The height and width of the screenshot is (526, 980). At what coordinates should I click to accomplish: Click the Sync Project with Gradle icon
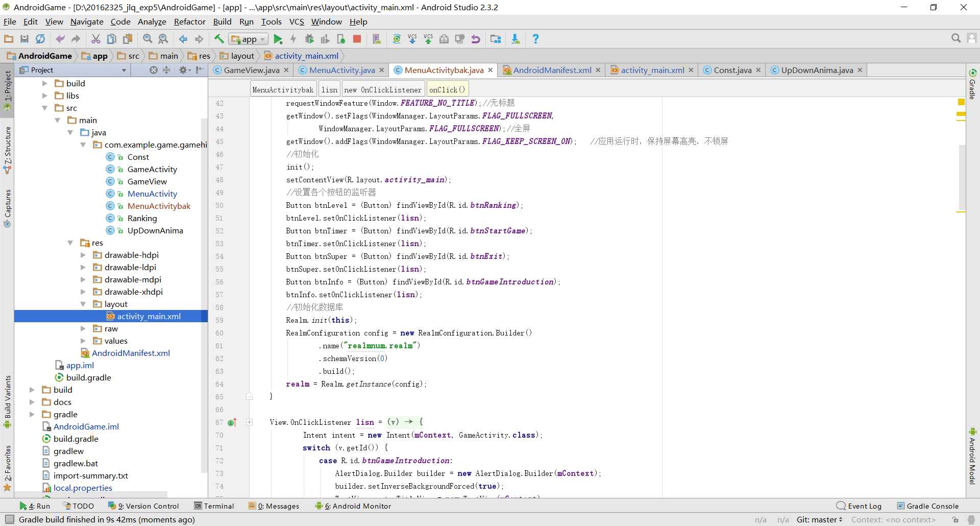click(397, 39)
